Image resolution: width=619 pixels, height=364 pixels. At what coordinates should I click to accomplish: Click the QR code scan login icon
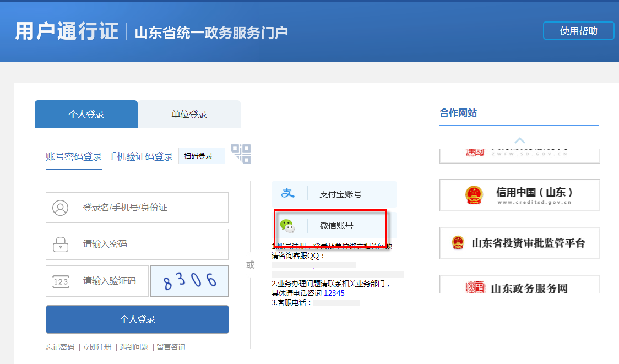tap(241, 154)
